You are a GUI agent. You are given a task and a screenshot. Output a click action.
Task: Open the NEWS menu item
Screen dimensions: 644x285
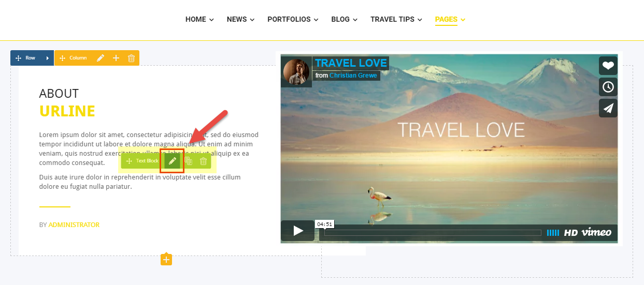[240, 19]
